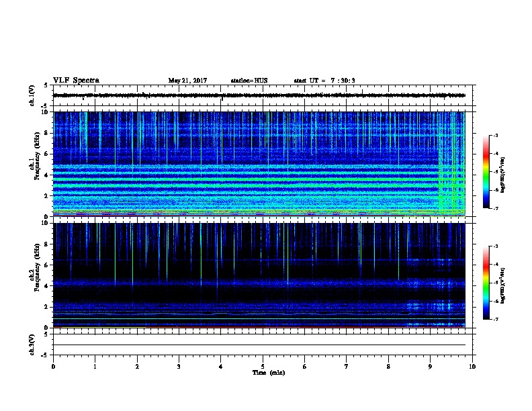Click the "ch.3(V)" axis label
532x411 pixels.
click(32, 345)
